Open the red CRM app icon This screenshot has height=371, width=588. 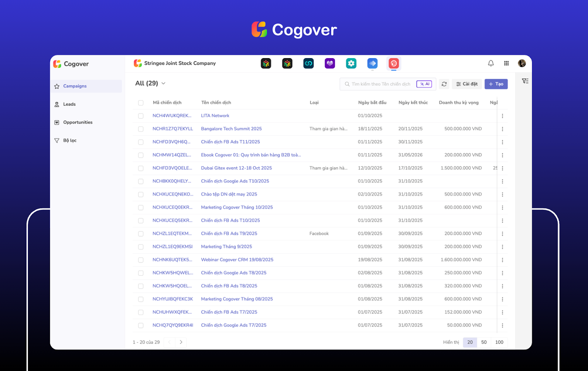[394, 64]
